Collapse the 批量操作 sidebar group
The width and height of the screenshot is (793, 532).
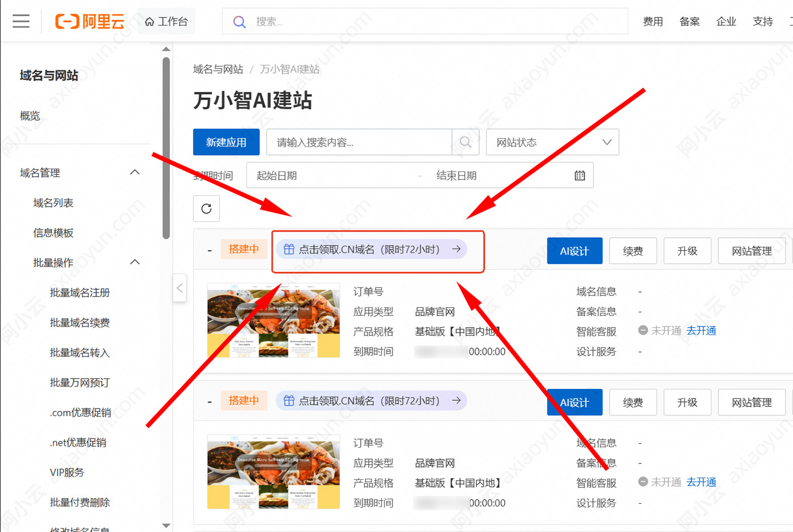135,262
